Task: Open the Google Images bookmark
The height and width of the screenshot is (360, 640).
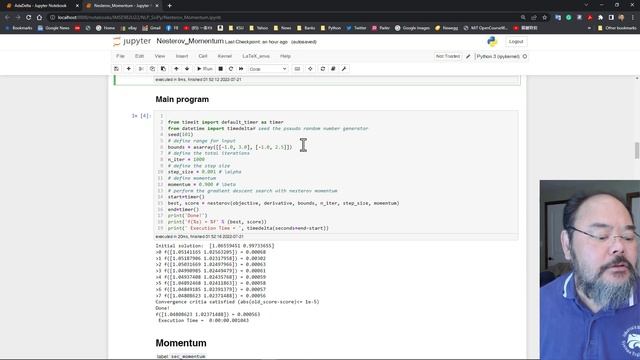Action: pyautogui.click(x=412, y=28)
